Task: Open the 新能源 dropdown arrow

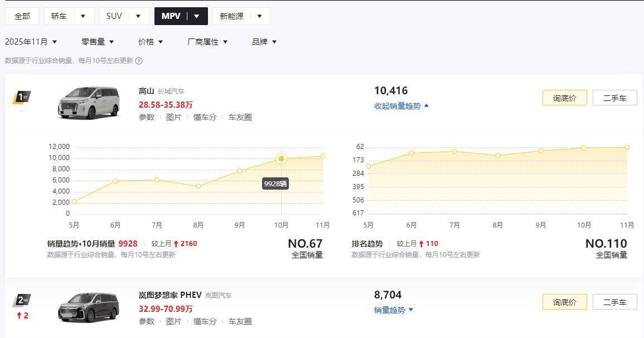Action: tap(259, 16)
